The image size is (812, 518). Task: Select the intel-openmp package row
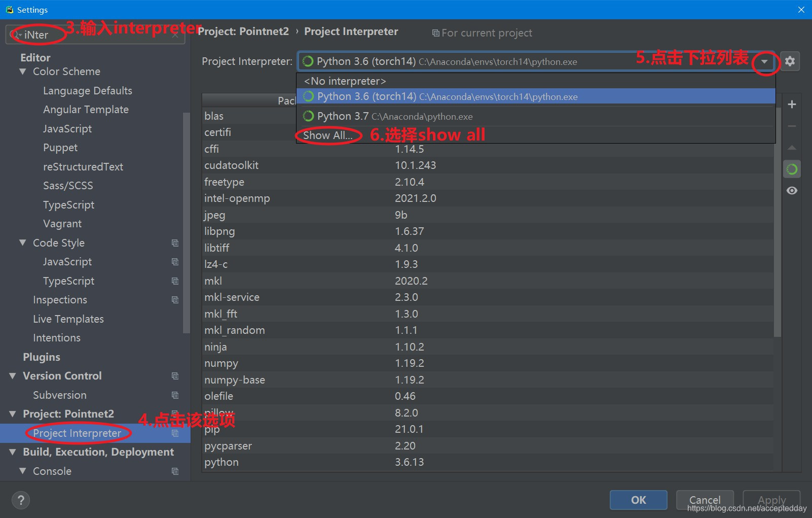coord(488,198)
